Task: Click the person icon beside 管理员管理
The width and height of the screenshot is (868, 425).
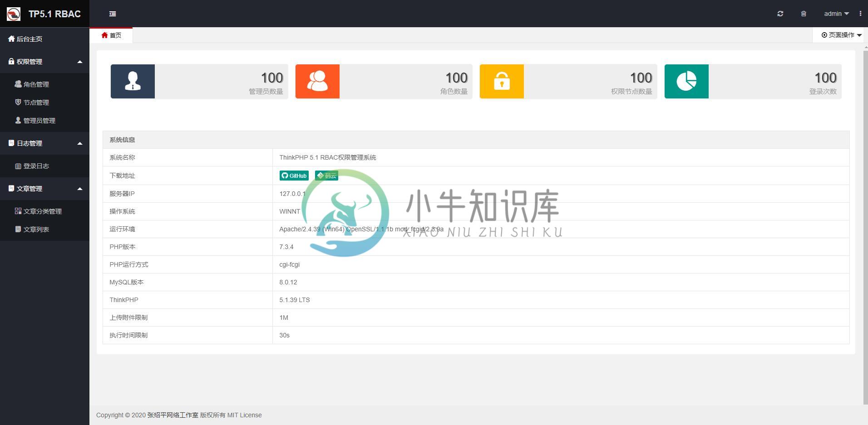Action: (x=18, y=120)
